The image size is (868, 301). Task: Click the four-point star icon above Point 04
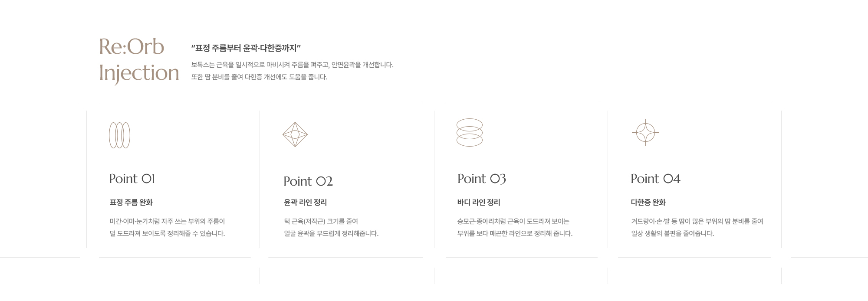point(645,132)
